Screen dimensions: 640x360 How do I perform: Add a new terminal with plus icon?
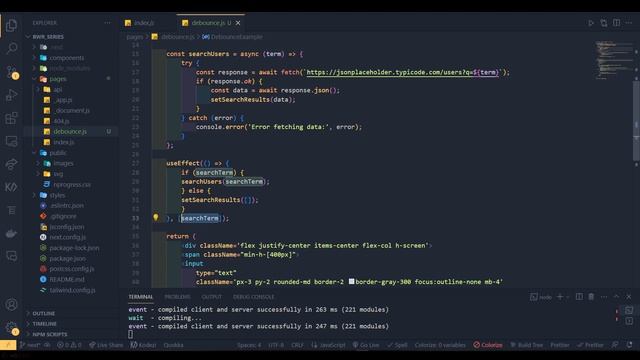click(x=560, y=297)
